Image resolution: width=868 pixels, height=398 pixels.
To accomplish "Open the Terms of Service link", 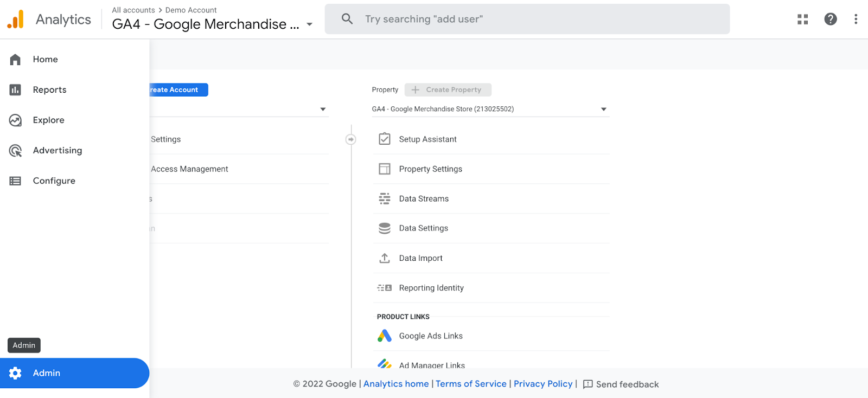I will [x=471, y=384].
